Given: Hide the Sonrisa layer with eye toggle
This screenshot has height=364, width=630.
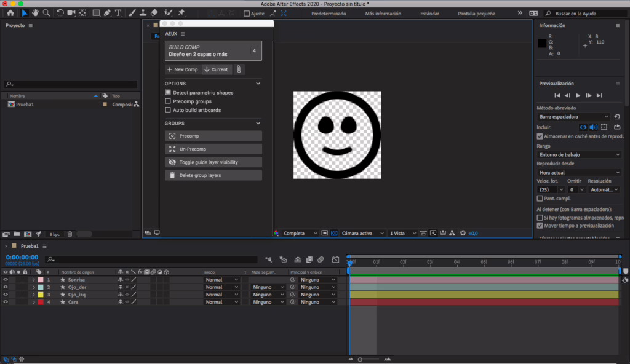Looking at the screenshot, I should pyautogui.click(x=6, y=280).
